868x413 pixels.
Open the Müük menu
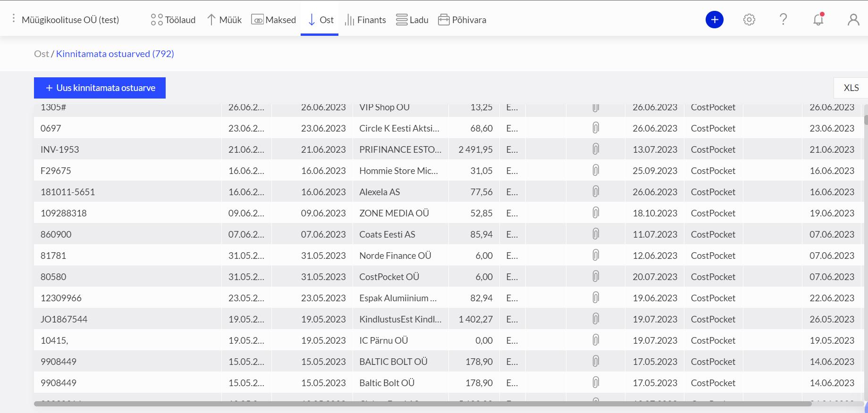pos(224,20)
